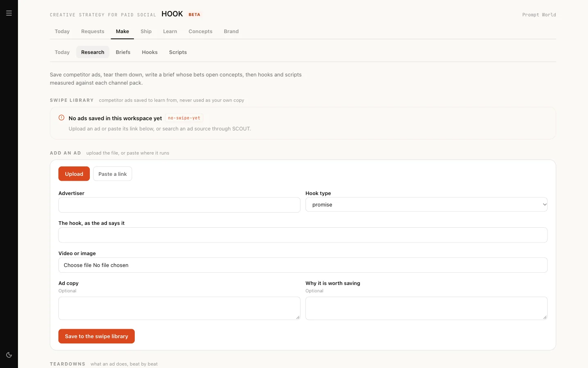
Task: Click the HOOK logo title
Action: click(x=172, y=14)
